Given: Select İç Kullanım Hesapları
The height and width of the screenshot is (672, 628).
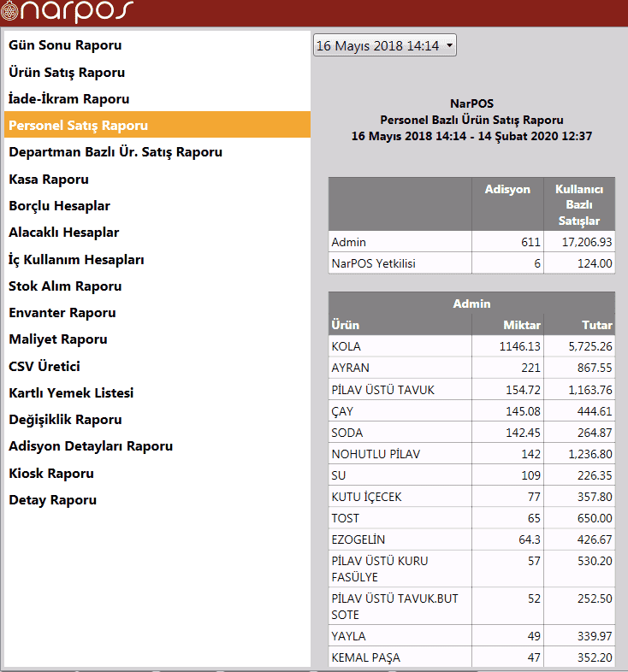Looking at the screenshot, I should (x=76, y=260).
